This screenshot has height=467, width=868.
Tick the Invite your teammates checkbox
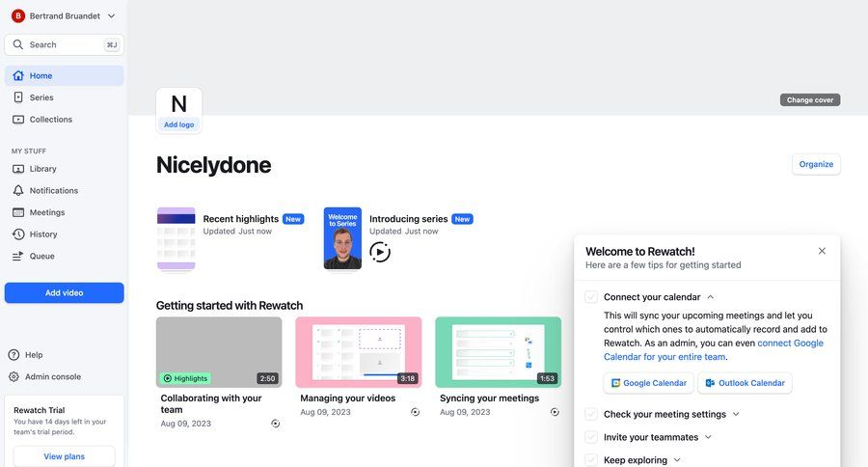pyautogui.click(x=591, y=437)
